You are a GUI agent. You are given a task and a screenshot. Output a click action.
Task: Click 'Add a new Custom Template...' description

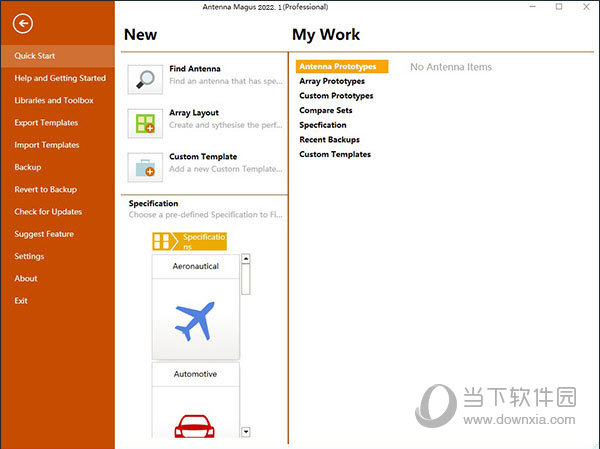(226, 169)
